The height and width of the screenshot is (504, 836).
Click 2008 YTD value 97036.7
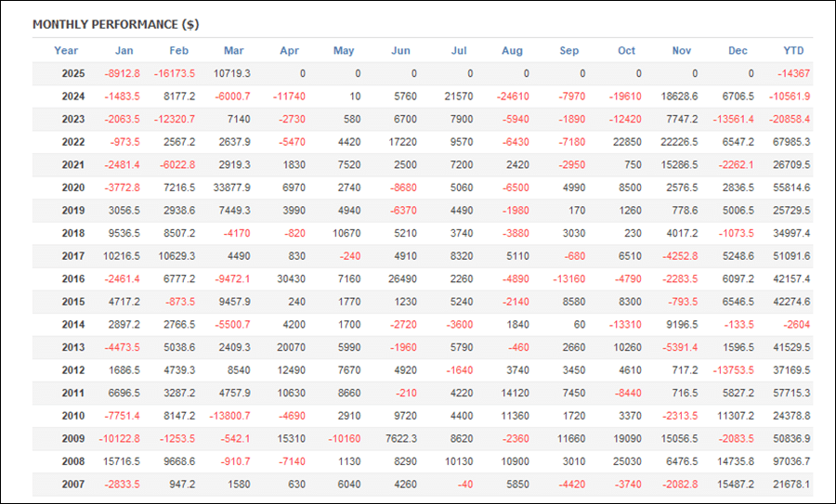click(791, 461)
